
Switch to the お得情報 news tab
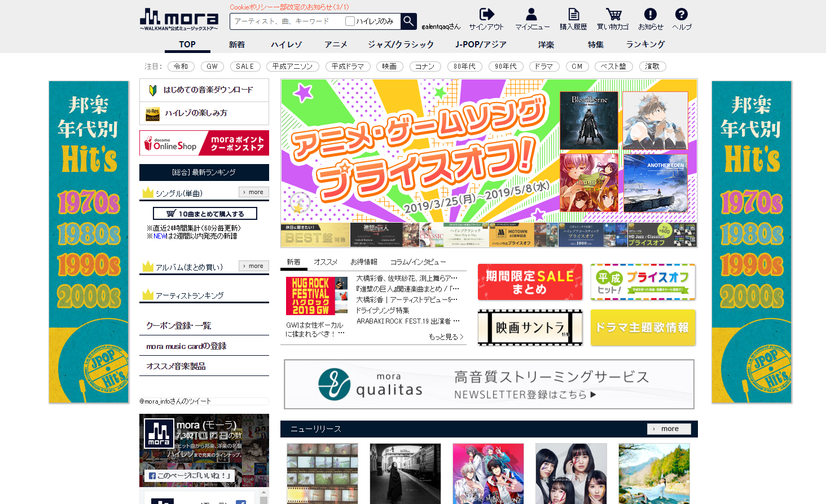pos(364,262)
